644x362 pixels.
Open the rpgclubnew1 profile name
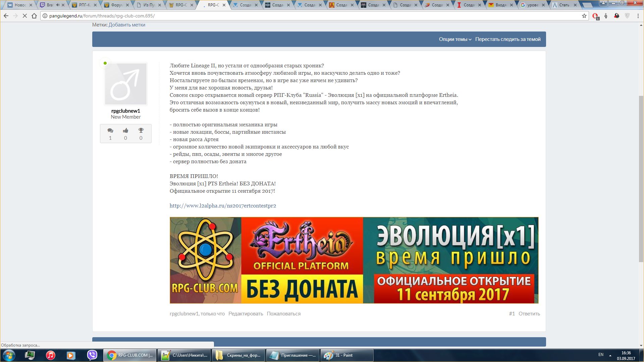click(x=126, y=111)
